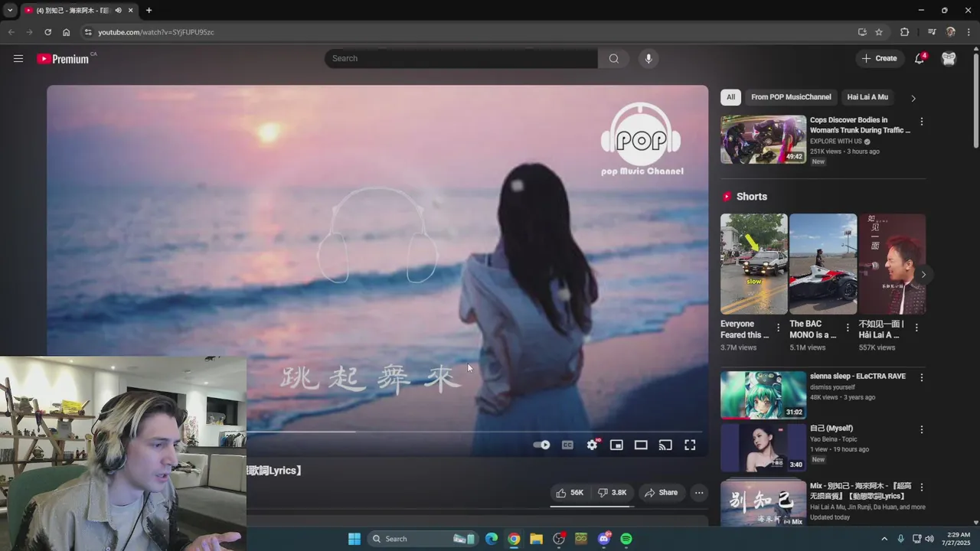Screen dimensions: 980x551
Task: Open options for Myself video
Action: [x=921, y=429]
